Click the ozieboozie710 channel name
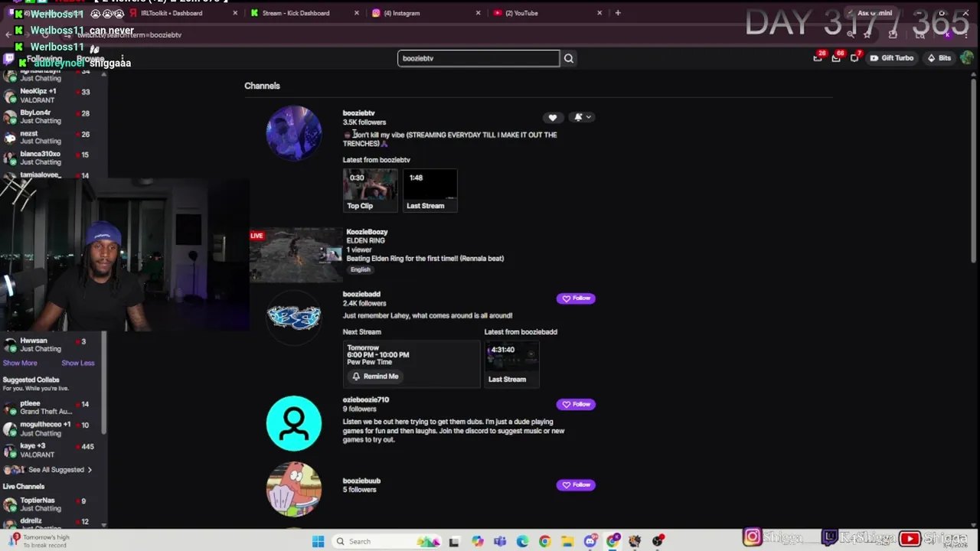The width and height of the screenshot is (980, 551). click(x=366, y=399)
